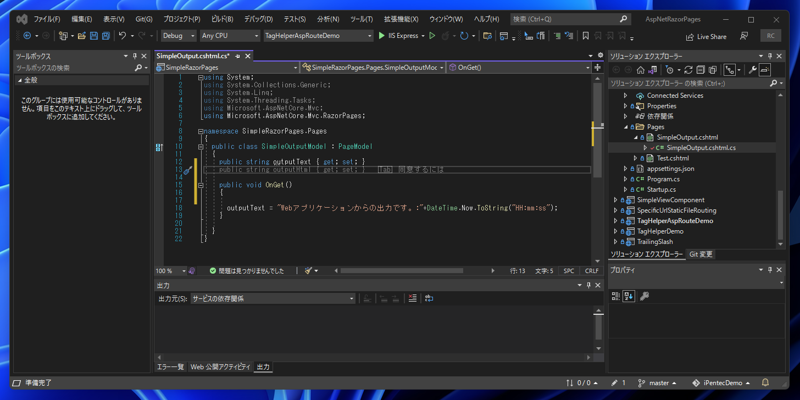Image resolution: width=800 pixels, height=400 pixels.
Task: Click the iPentecDemo repository in status bar
Action: [721, 383]
